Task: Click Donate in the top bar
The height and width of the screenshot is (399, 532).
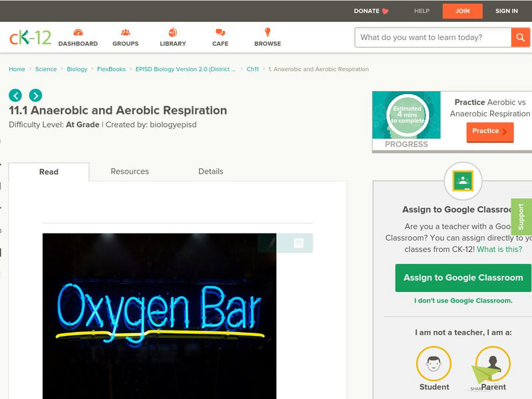Action: [x=366, y=11]
